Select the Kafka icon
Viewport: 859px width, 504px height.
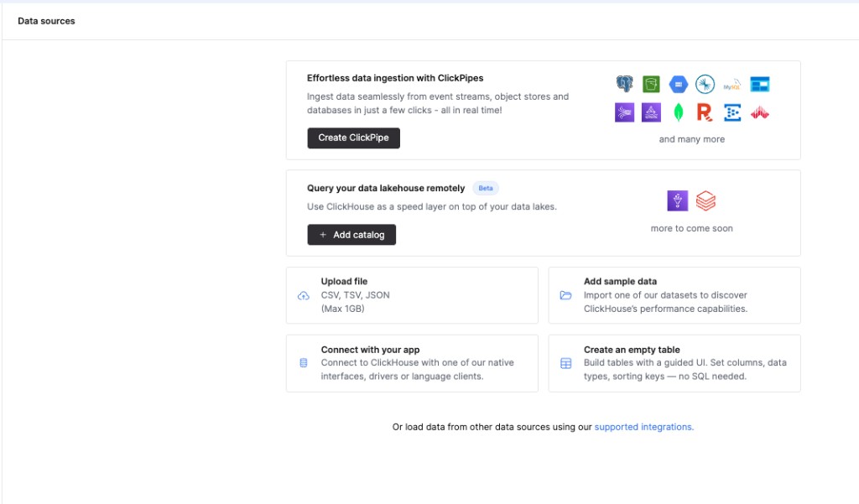click(705, 83)
